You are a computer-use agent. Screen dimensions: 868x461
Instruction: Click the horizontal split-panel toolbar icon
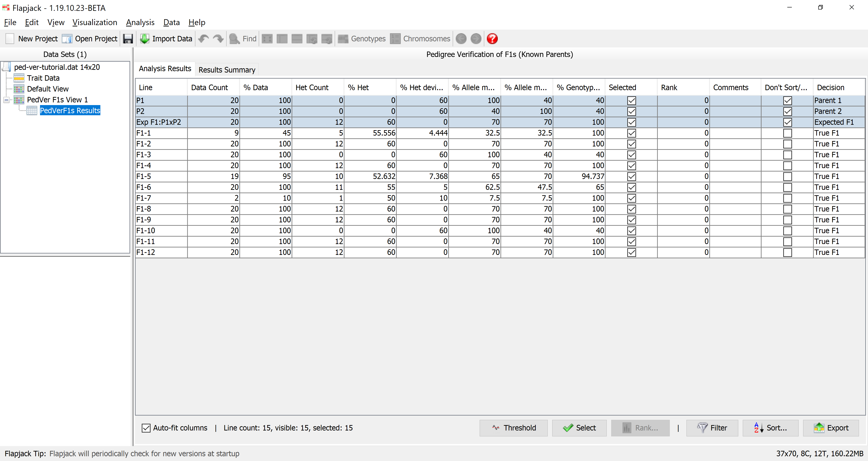297,39
